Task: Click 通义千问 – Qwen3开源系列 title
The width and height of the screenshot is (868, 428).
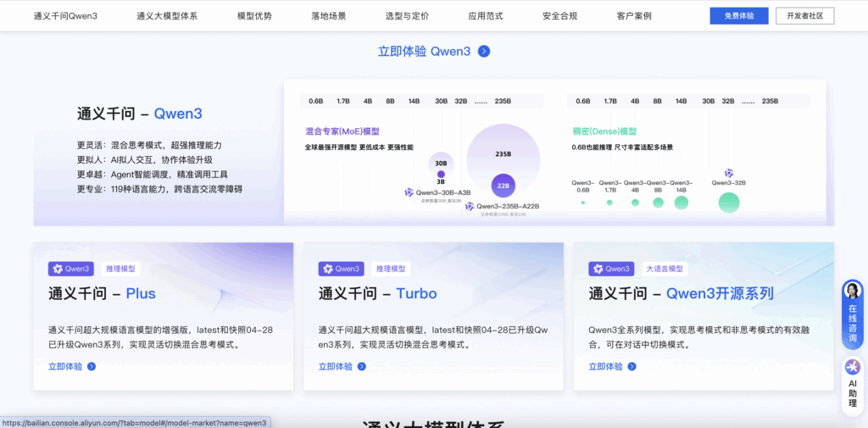Action: pos(681,293)
